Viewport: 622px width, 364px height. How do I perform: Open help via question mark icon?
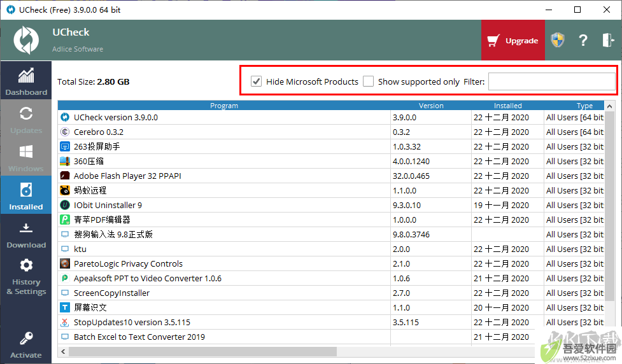583,40
